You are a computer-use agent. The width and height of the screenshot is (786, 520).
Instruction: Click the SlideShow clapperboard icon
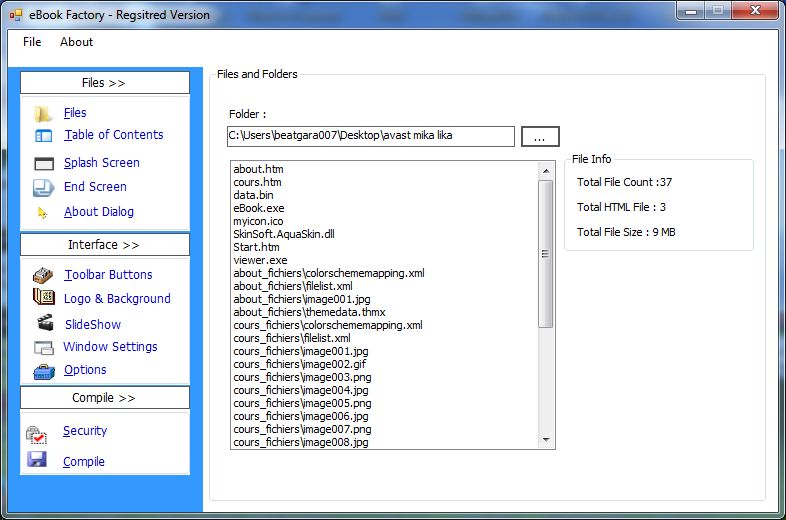pos(45,322)
